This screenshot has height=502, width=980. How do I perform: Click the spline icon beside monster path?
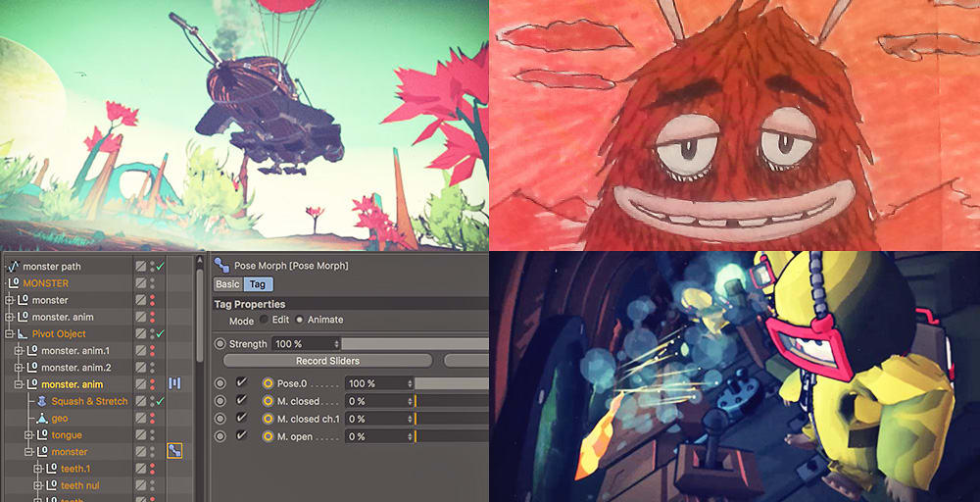click(x=13, y=267)
